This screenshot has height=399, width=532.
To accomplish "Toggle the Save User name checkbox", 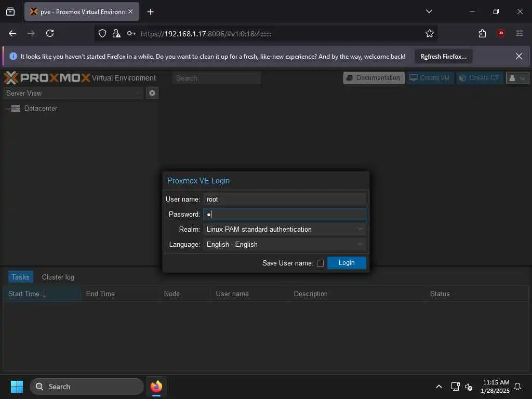I will (320, 263).
